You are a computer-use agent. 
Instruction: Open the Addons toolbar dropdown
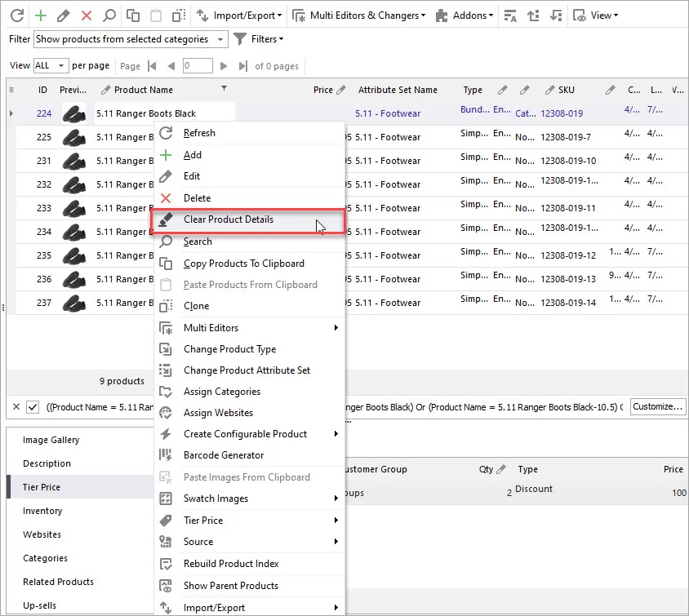point(465,16)
